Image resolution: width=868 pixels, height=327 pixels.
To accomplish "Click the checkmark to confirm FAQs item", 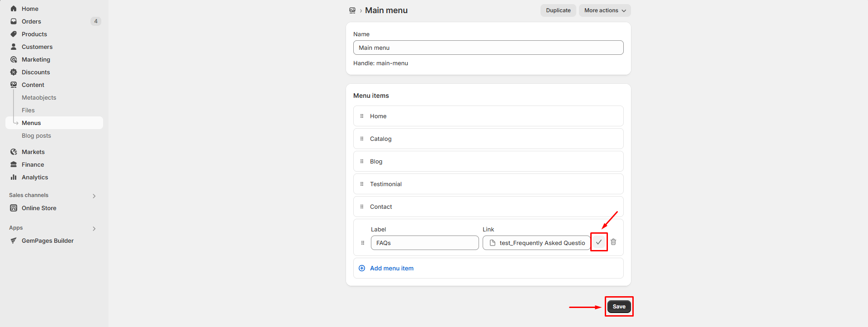I will (x=598, y=242).
